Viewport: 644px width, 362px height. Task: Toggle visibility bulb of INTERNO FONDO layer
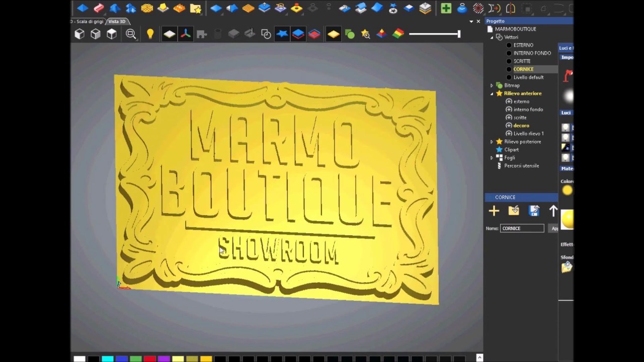click(x=509, y=53)
